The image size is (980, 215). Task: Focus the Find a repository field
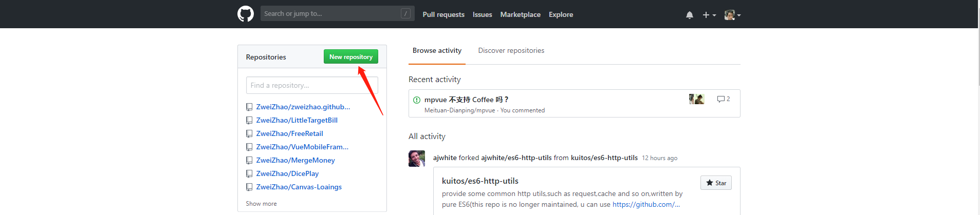[x=312, y=85]
